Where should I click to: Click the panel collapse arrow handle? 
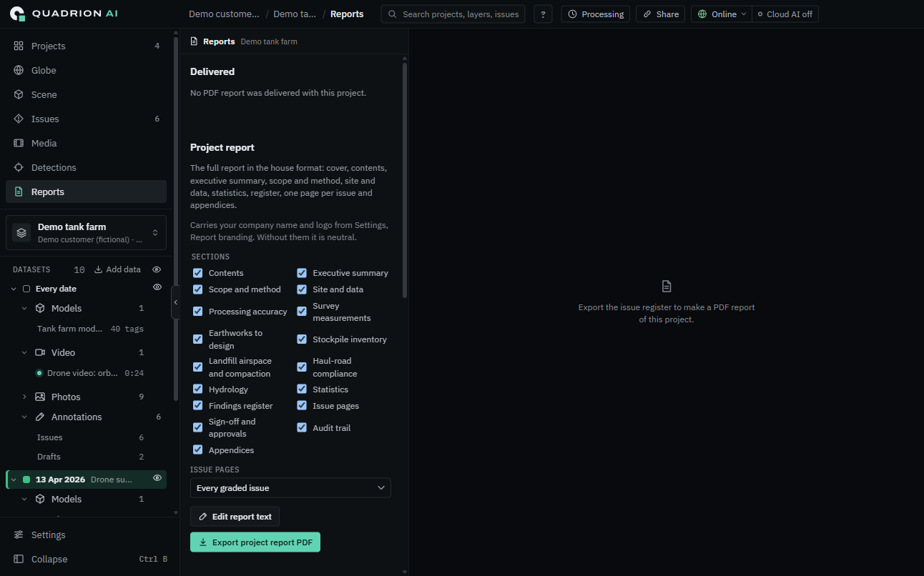coord(175,302)
